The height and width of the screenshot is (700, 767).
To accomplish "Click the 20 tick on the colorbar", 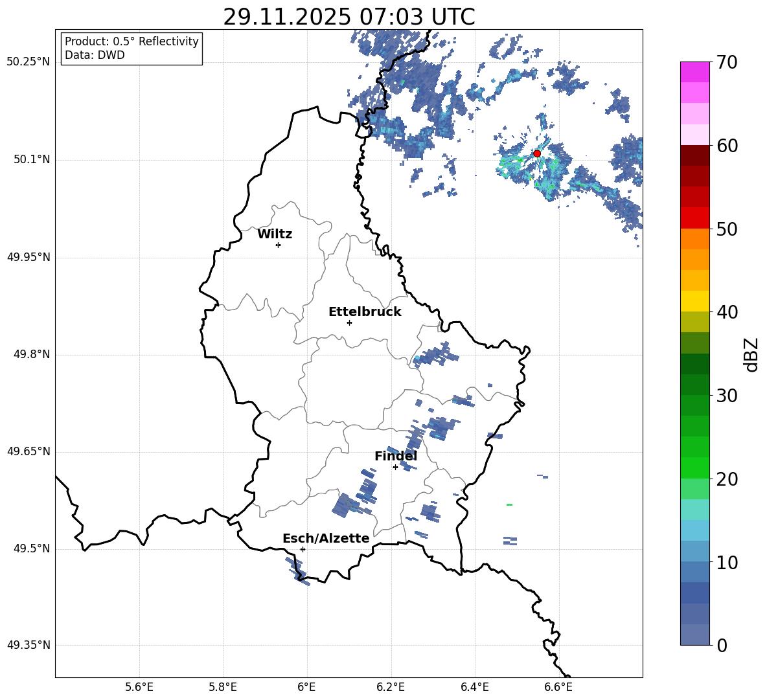I will [727, 479].
